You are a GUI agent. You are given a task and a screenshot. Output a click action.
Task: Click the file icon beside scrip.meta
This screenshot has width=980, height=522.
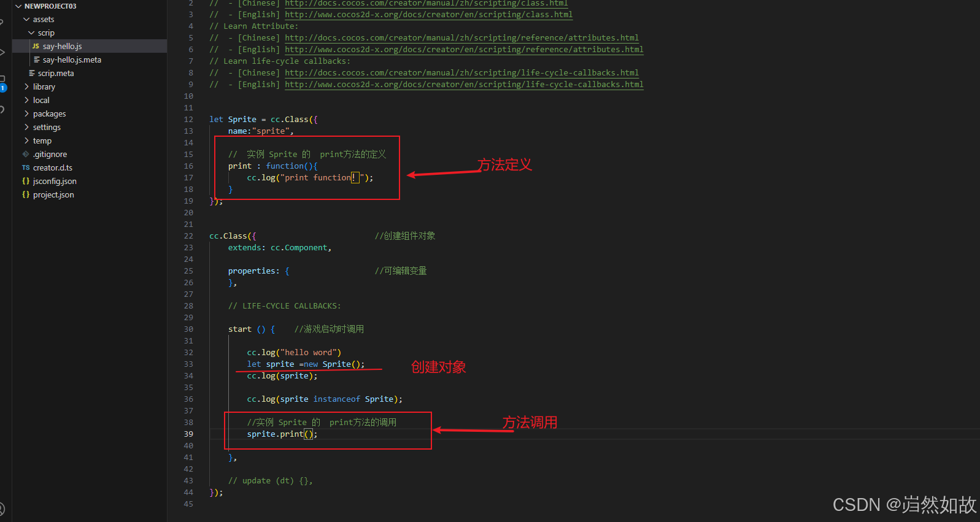[x=32, y=73]
